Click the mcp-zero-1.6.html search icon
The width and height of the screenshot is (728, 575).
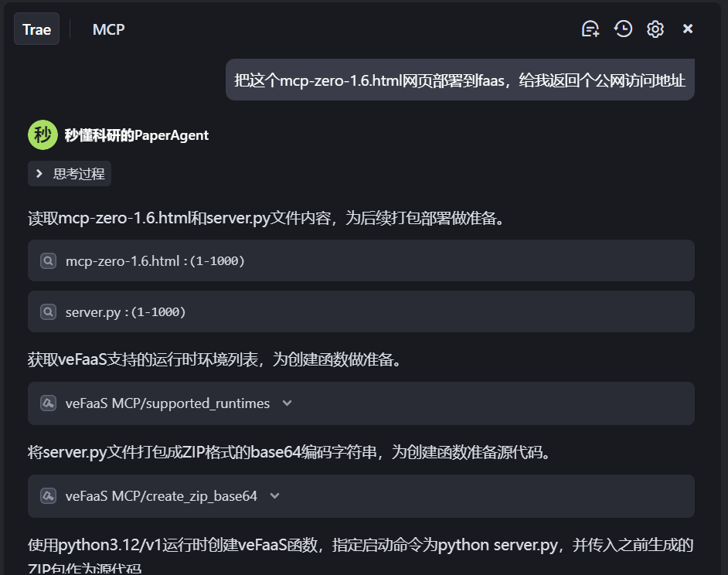click(48, 260)
